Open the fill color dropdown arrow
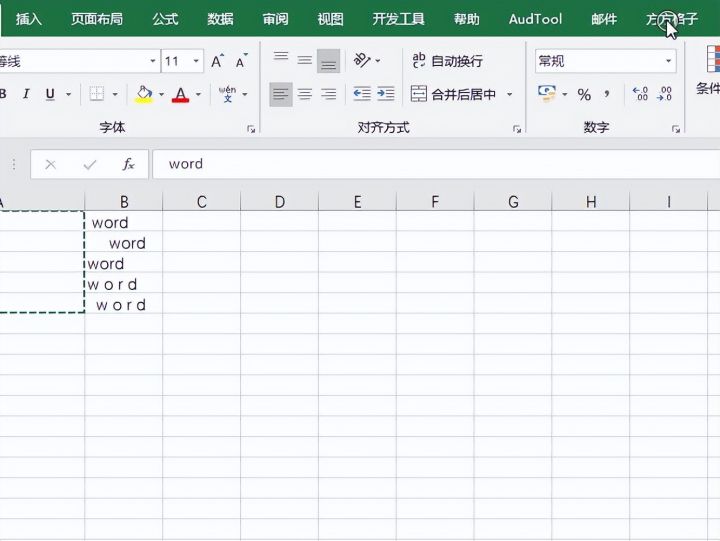The width and height of the screenshot is (720, 541). (x=161, y=95)
